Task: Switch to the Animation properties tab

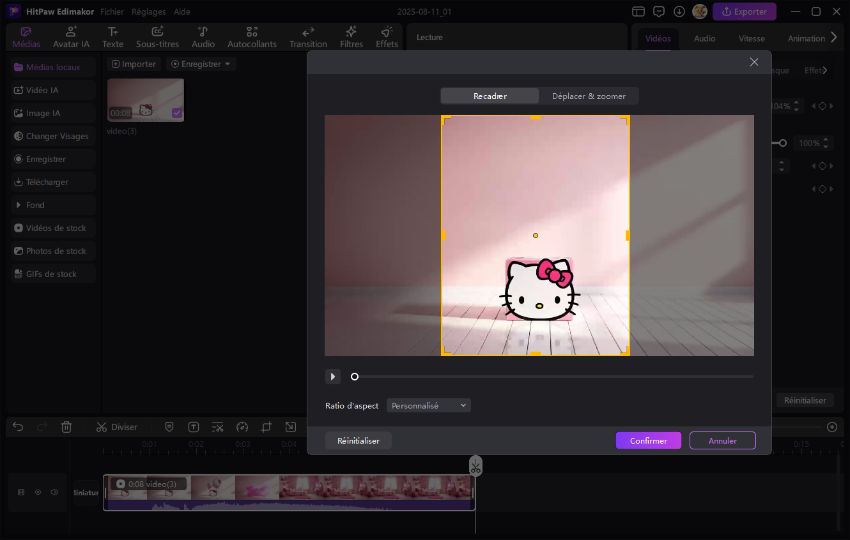Action: point(806,38)
